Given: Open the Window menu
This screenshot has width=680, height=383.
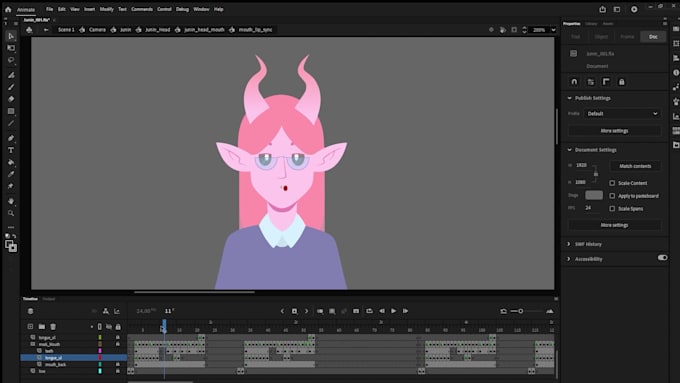Looking at the screenshot, I should pyautogui.click(x=201, y=9).
